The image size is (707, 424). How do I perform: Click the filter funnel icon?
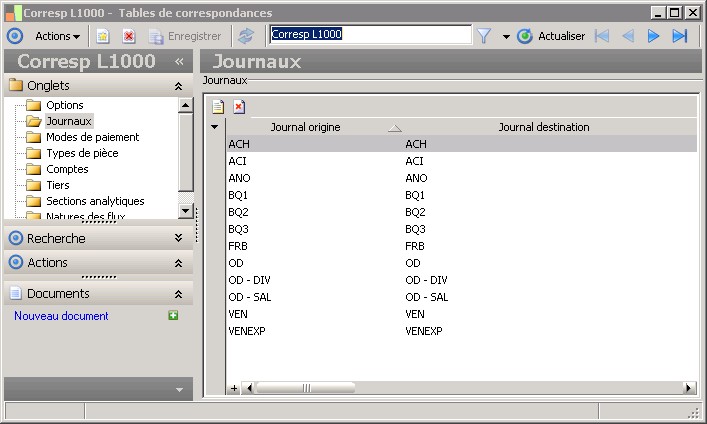click(x=484, y=36)
